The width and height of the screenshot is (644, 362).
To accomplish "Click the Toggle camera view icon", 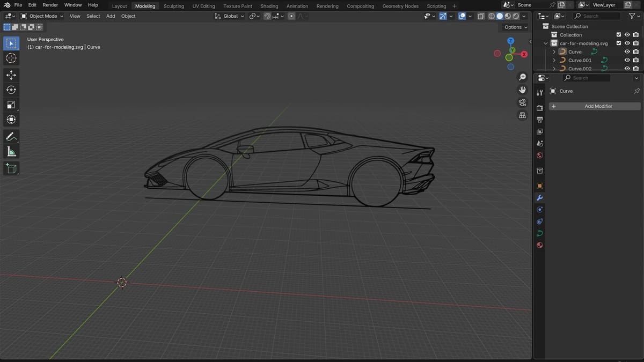I will pos(522,102).
